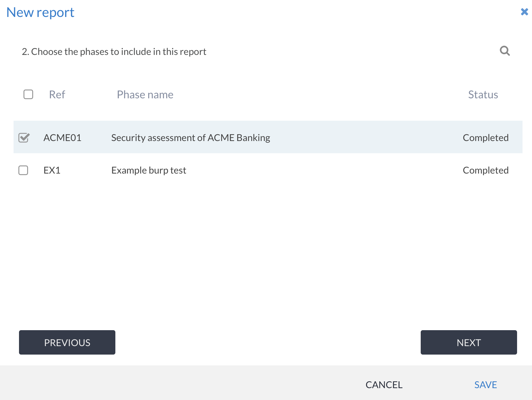532x400 pixels.
Task: Sort by the Ref column header
Action: (x=57, y=95)
